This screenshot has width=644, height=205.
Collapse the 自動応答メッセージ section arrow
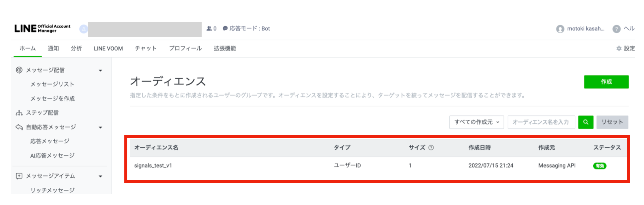click(100, 127)
